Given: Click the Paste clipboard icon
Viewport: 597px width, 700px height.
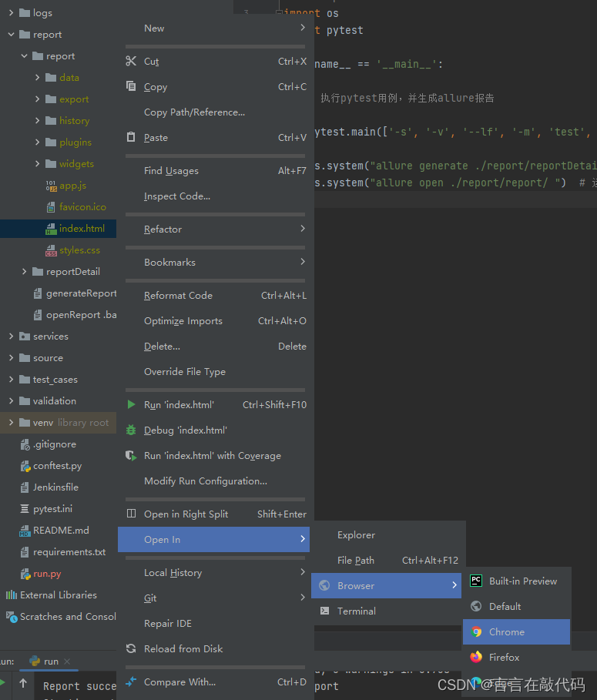Looking at the screenshot, I should (131, 137).
